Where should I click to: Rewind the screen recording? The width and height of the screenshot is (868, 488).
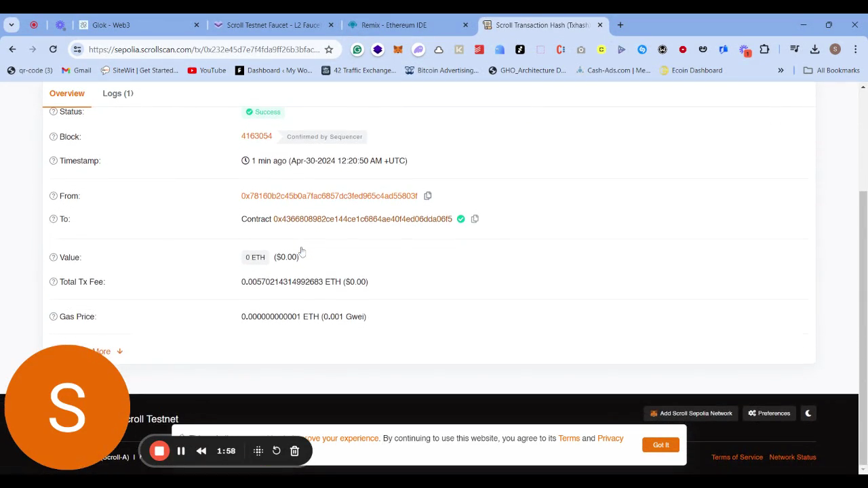(201, 451)
